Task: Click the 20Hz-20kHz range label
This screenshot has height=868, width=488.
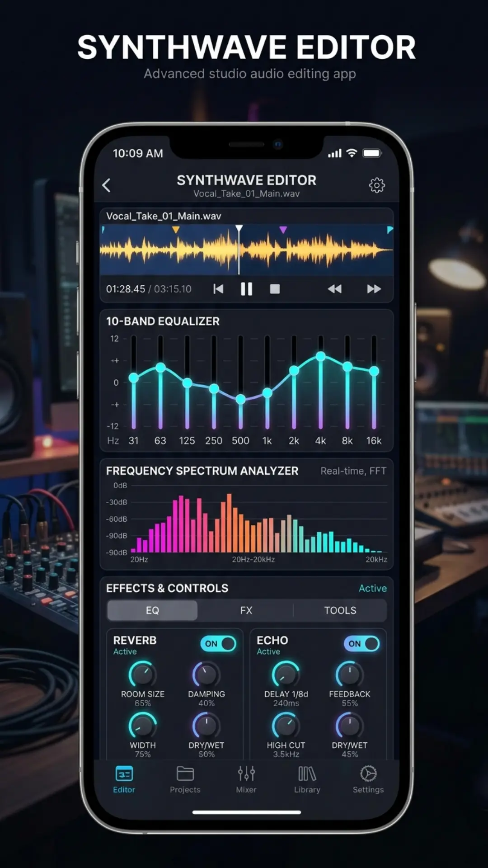Action: tap(253, 560)
